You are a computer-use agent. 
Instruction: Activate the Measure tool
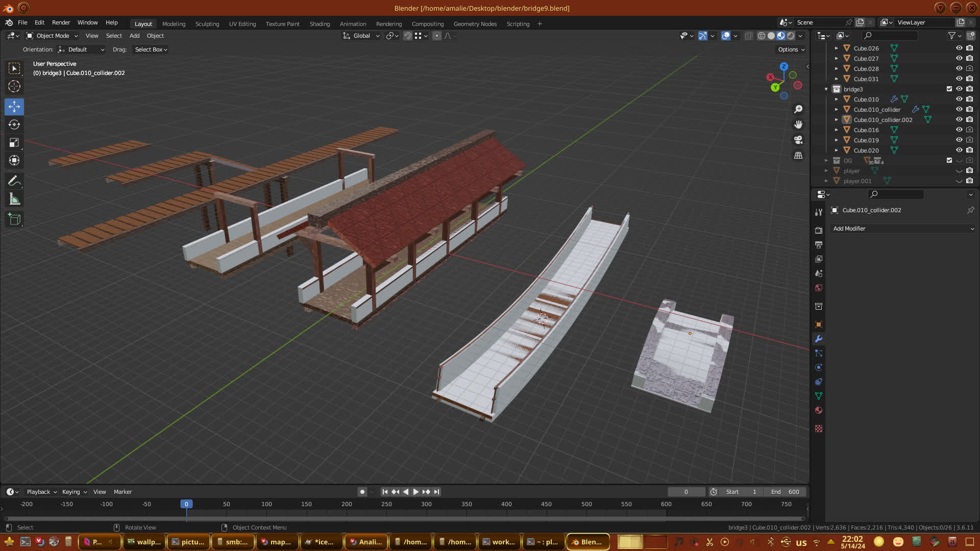point(14,199)
